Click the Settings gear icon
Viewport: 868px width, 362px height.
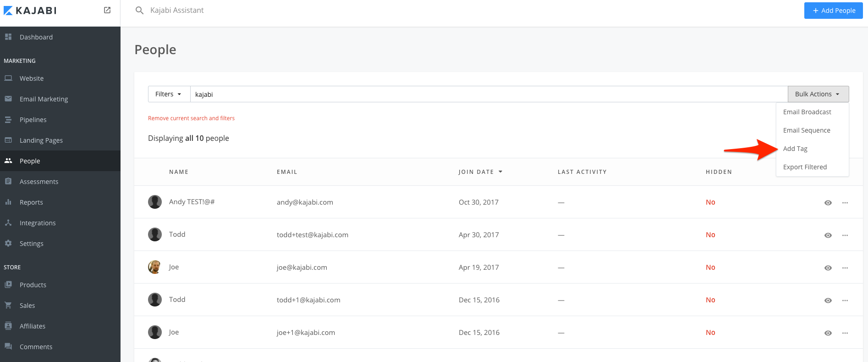click(x=8, y=243)
